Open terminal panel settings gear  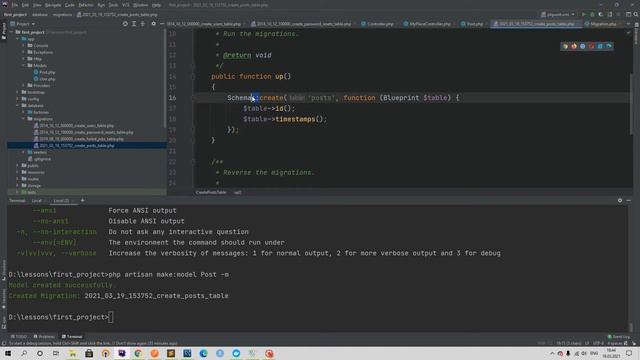(620, 200)
